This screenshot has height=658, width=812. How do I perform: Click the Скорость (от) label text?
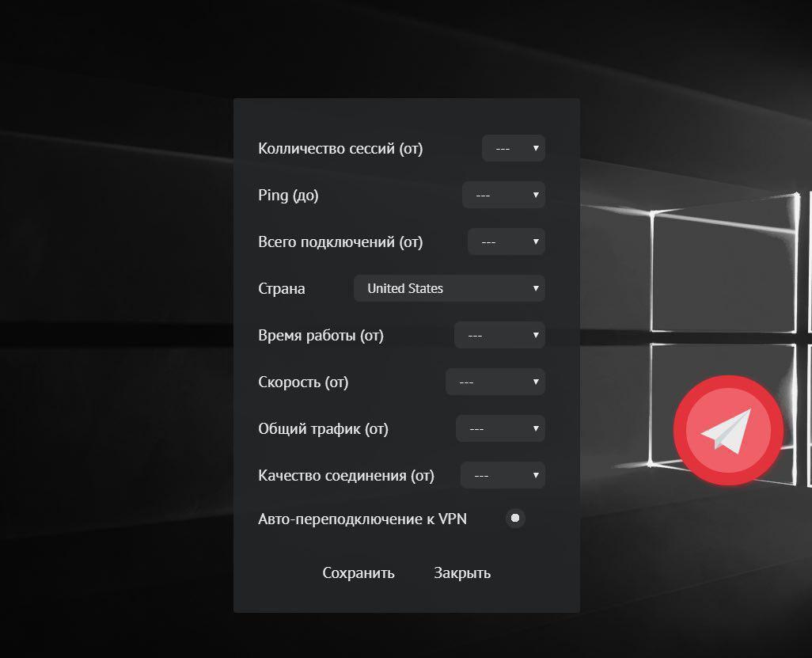coord(303,382)
